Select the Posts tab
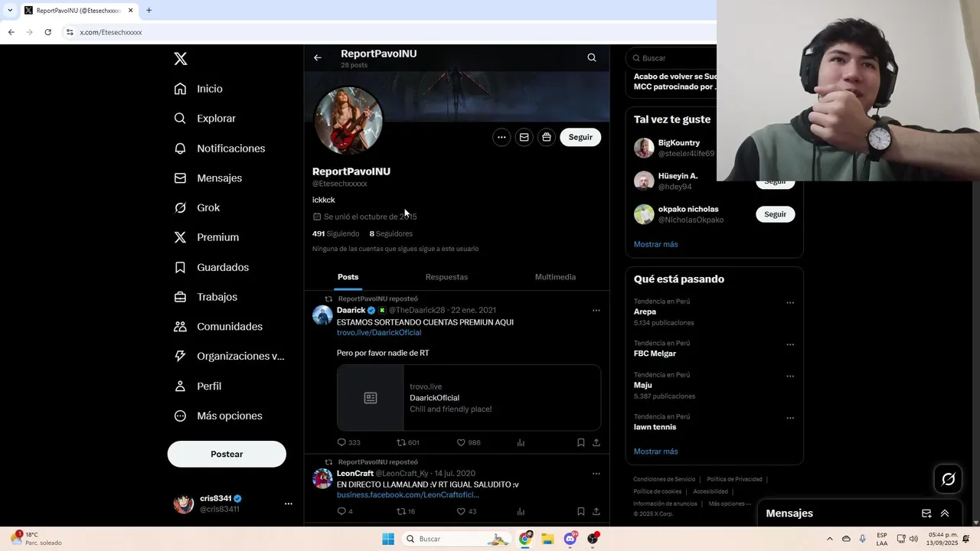 (348, 277)
